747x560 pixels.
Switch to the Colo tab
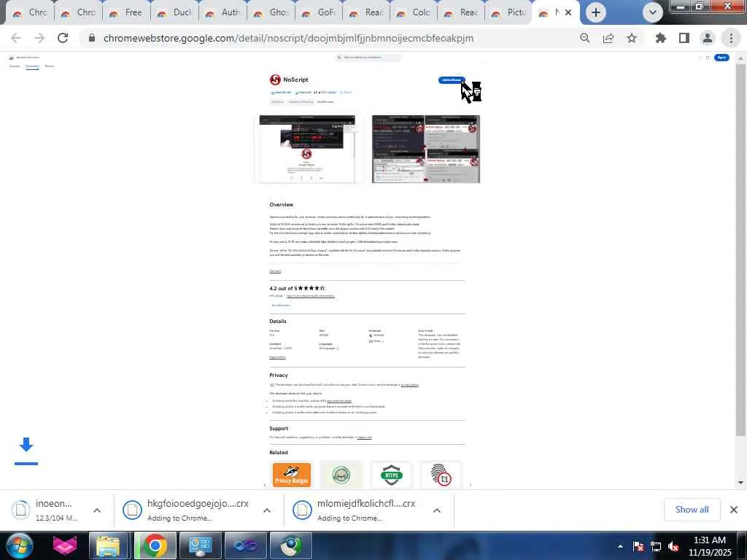point(414,12)
